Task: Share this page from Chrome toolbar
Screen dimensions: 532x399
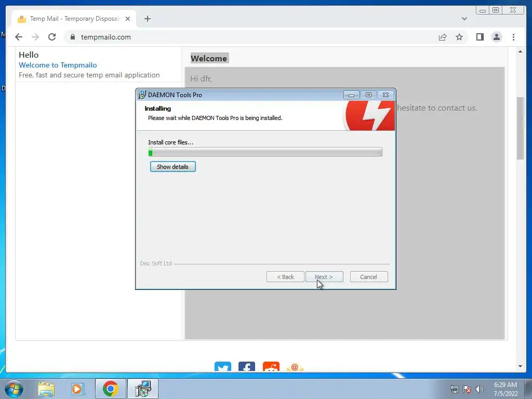Action: 443,37
